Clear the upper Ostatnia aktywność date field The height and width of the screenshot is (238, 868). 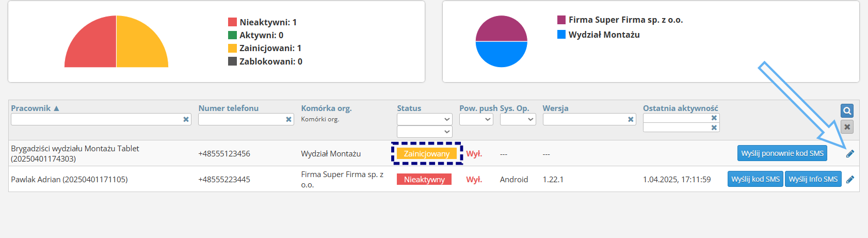coord(714,118)
